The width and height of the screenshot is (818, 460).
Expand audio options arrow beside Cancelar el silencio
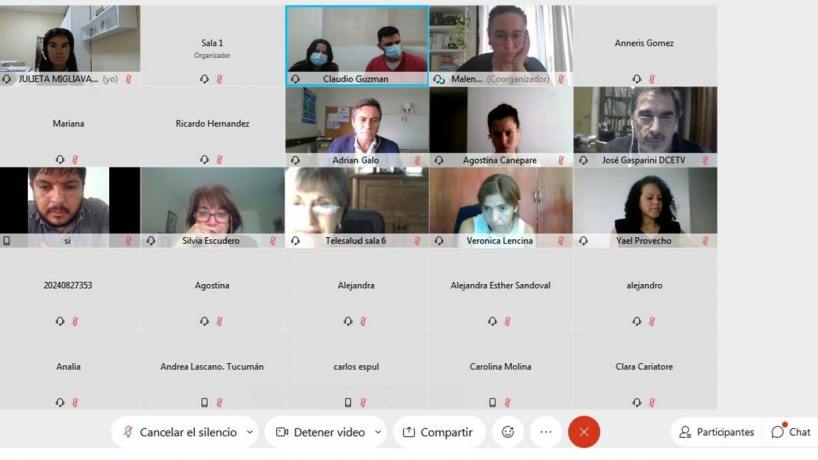pos(250,432)
